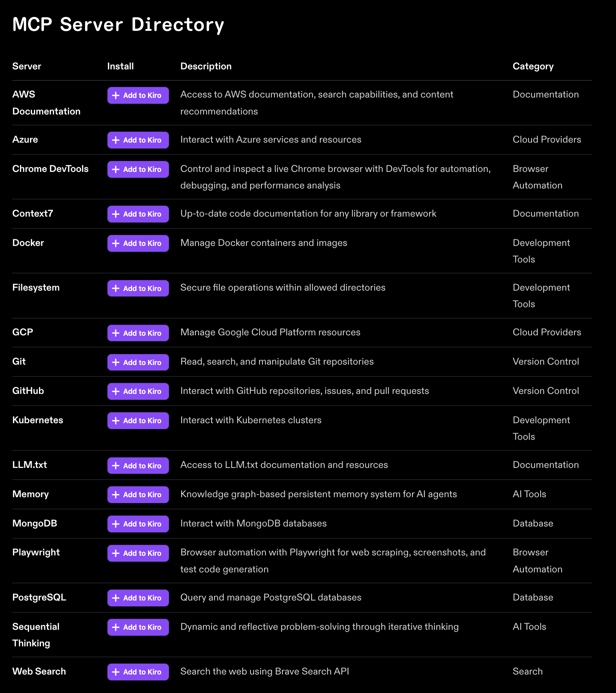Viewport: 616px width, 693px height.
Task: Add the Context7 server to Kiro
Action: (138, 214)
